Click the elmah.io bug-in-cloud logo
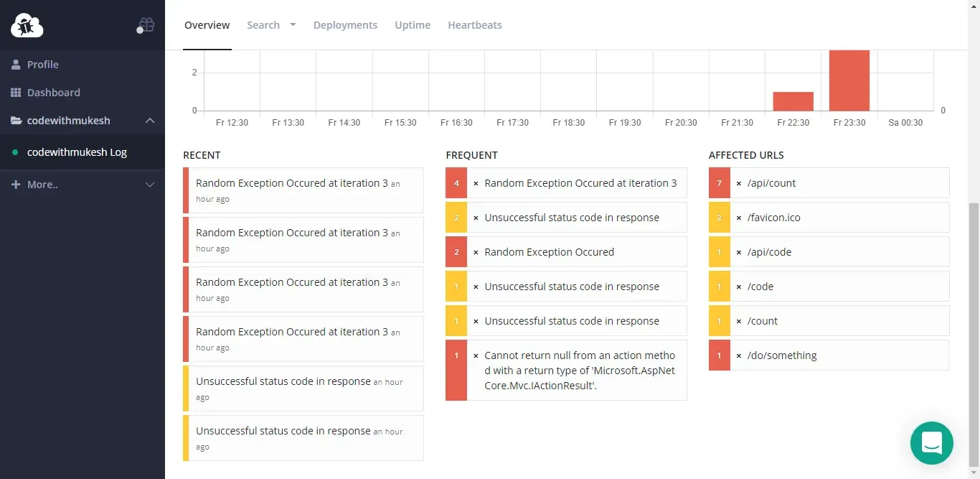 click(x=27, y=24)
